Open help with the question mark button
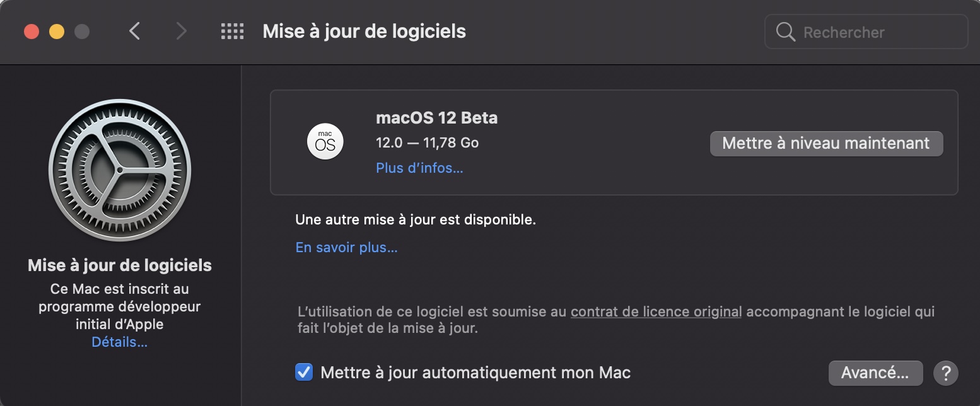This screenshot has height=406, width=980. [945, 373]
